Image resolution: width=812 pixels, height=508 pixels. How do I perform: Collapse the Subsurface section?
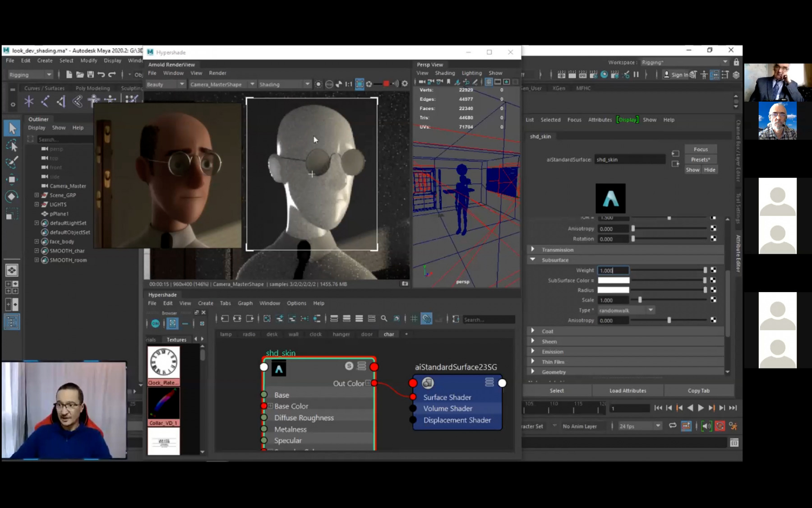[533, 260]
